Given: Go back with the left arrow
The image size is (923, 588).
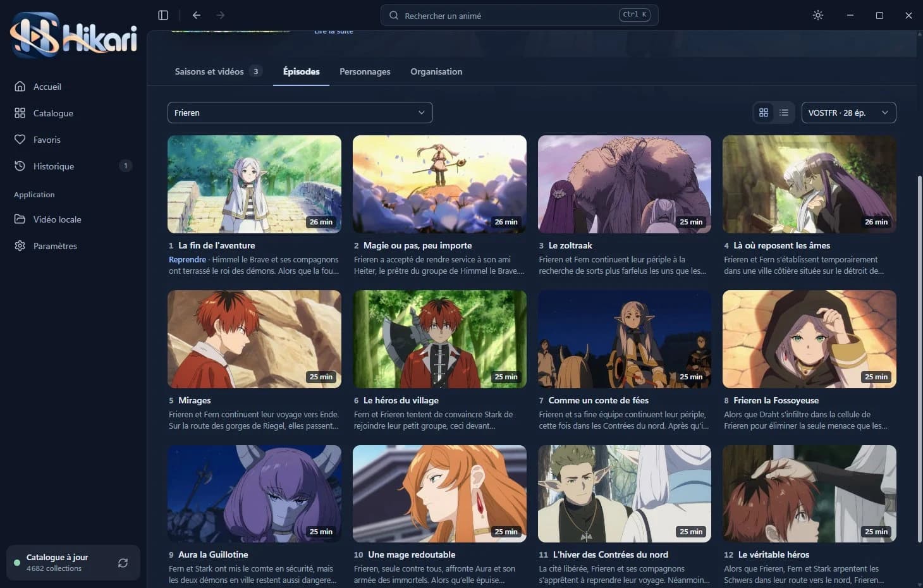Looking at the screenshot, I should coord(197,15).
